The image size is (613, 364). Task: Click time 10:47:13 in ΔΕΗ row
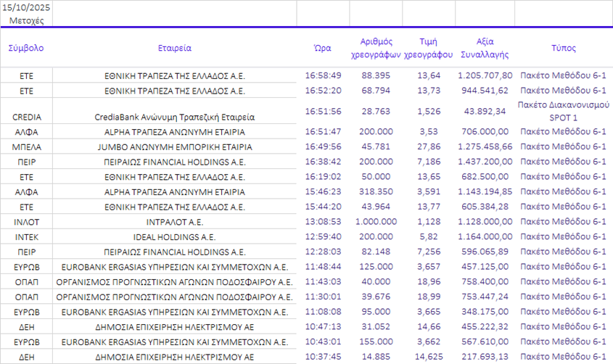coord(323,326)
